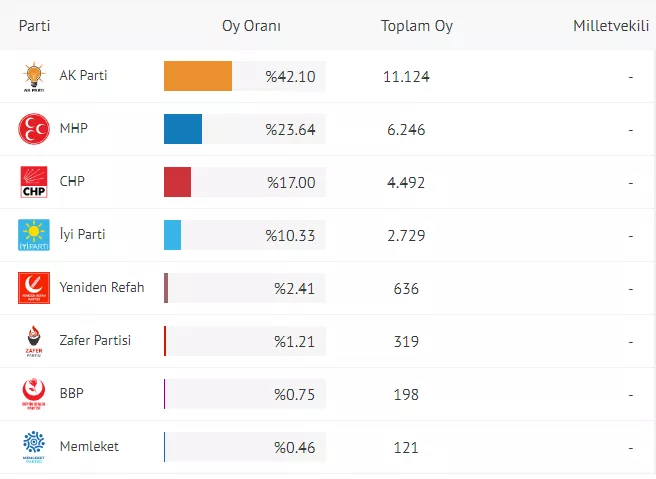Click the İyi Parti sun logo

click(34, 235)
